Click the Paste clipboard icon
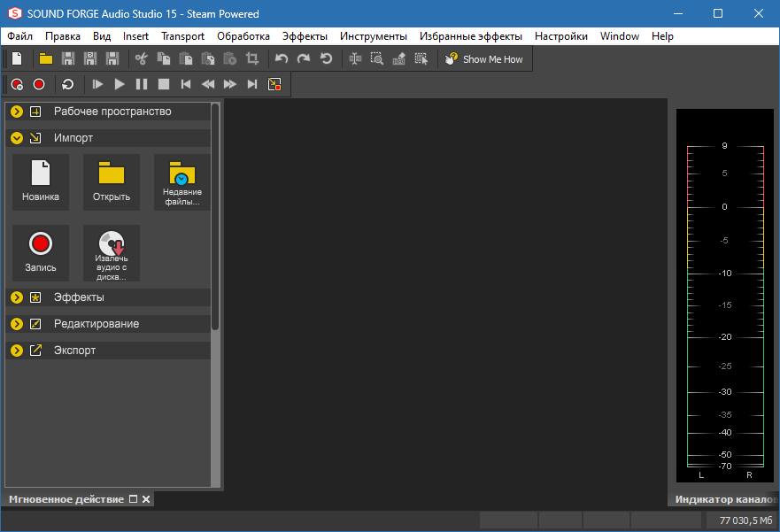The height and width of the screenshot is (532, 780). (x=186, y=58)
